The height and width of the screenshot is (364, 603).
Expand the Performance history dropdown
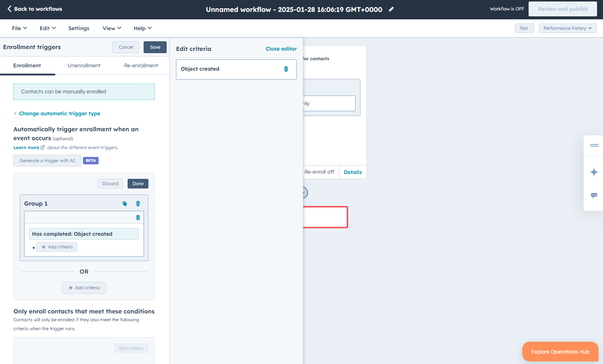[567, 28]
